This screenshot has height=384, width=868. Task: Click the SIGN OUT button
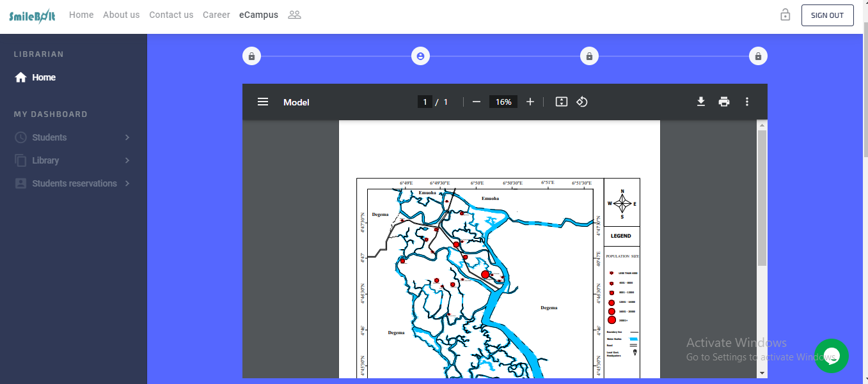(827, 15)
